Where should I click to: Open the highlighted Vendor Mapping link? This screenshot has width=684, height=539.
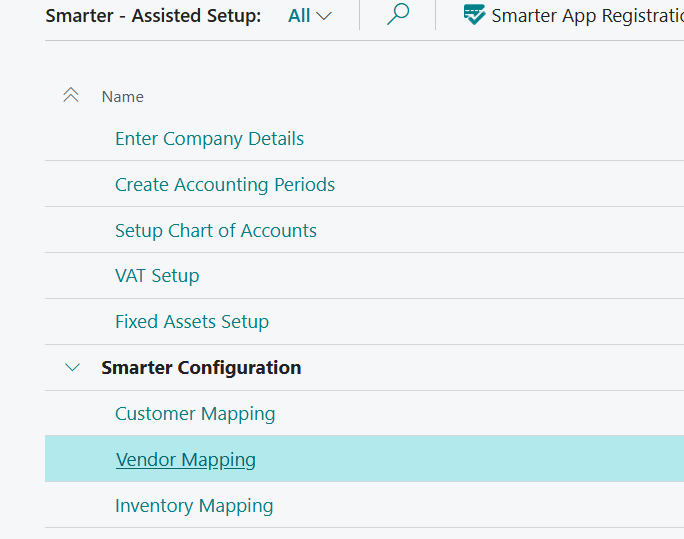186,460
